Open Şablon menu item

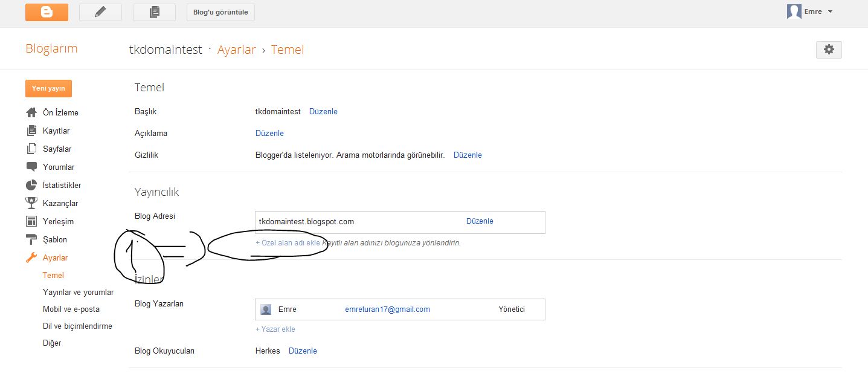[55, 239]
